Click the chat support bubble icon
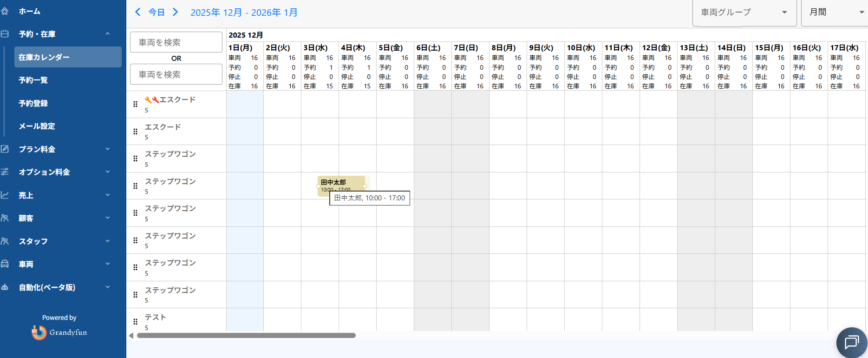868x358 pixels. pos(851,343)
